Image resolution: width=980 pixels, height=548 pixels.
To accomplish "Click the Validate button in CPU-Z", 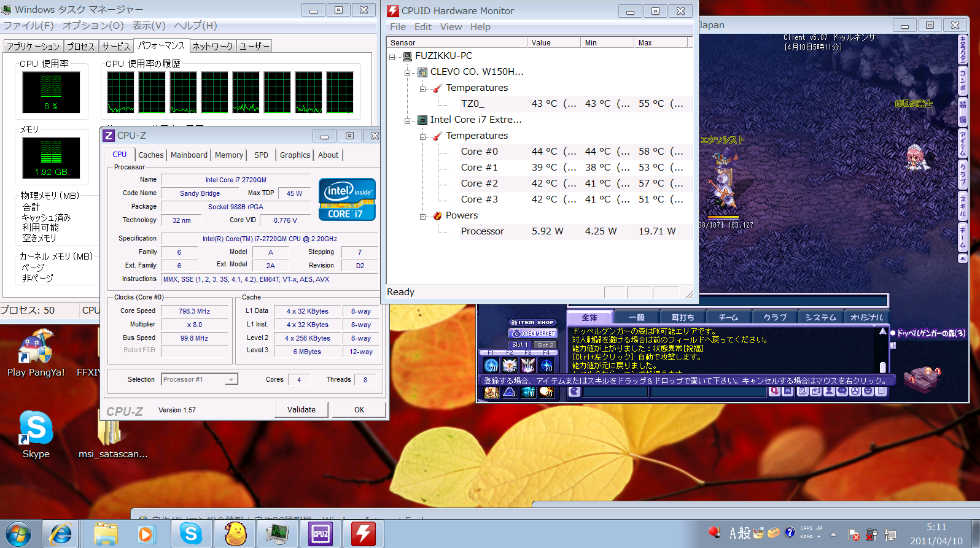I will point(301,410).
